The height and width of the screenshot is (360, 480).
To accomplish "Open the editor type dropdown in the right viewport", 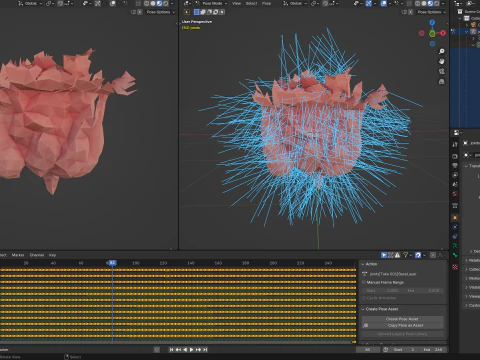I will click(187, 3).
